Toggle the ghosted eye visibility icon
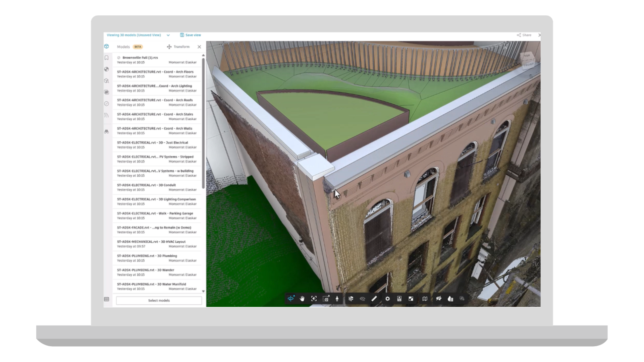 pyautogui.click(x=362, y=299)
